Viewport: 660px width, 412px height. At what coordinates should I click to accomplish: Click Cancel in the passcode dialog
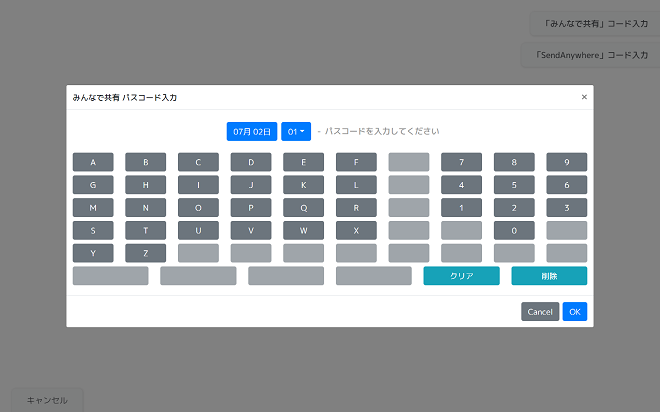tap(540, 312)
